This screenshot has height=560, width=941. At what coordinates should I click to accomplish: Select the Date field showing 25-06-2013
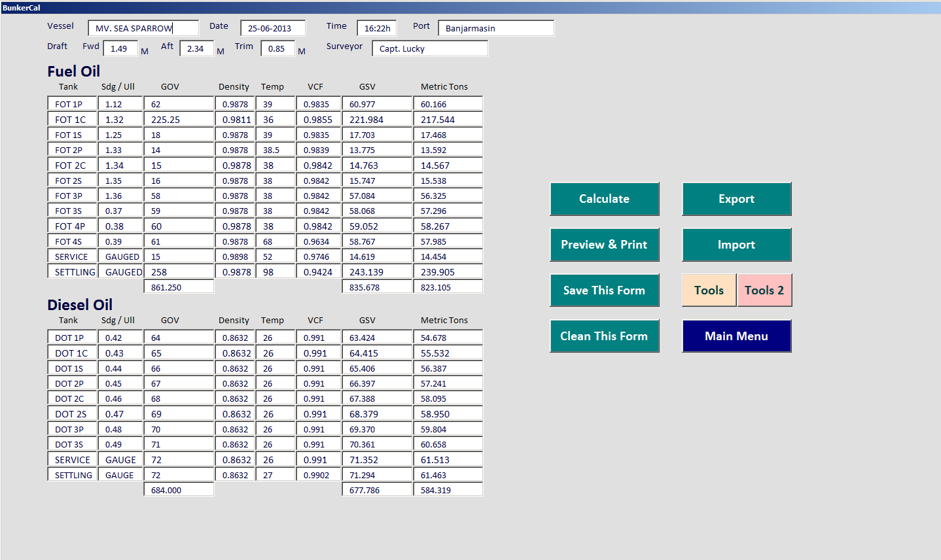[x=273, y=28]
